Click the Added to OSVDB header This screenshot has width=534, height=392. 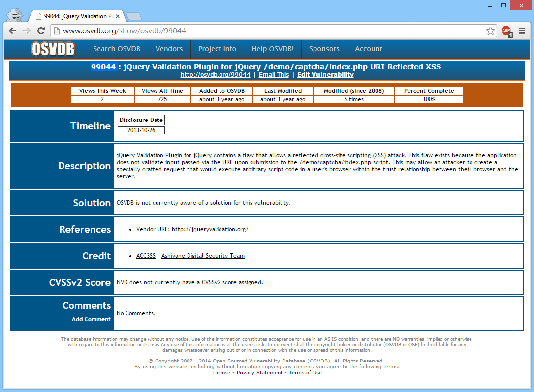[222, 91]
